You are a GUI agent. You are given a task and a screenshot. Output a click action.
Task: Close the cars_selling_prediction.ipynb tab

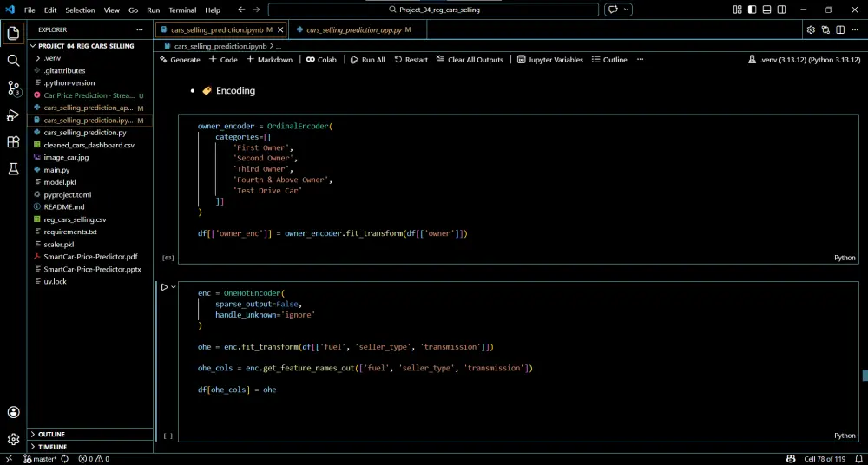click(280, 29)
